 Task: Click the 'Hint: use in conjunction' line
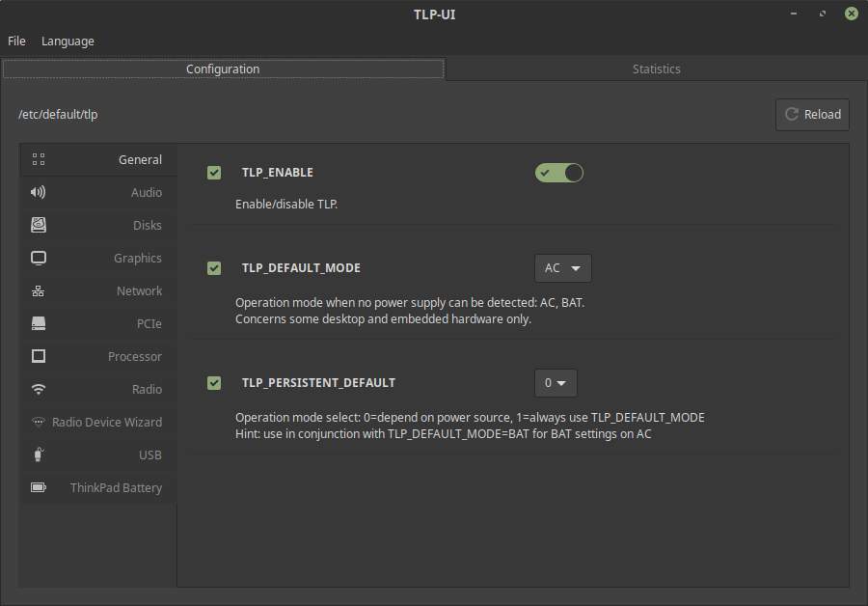point(443,433)
